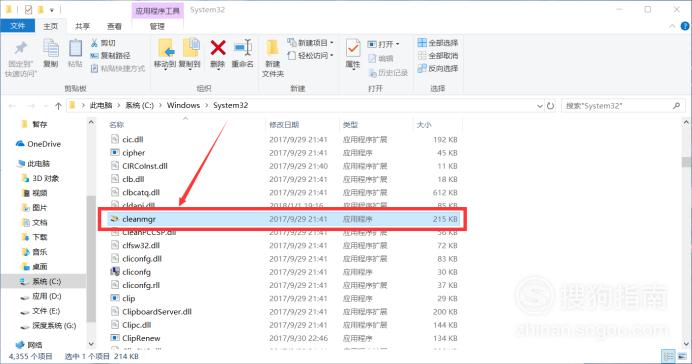Sort by the Name (名称) column header
Viewport: 692px width, 364px height.
117,125
